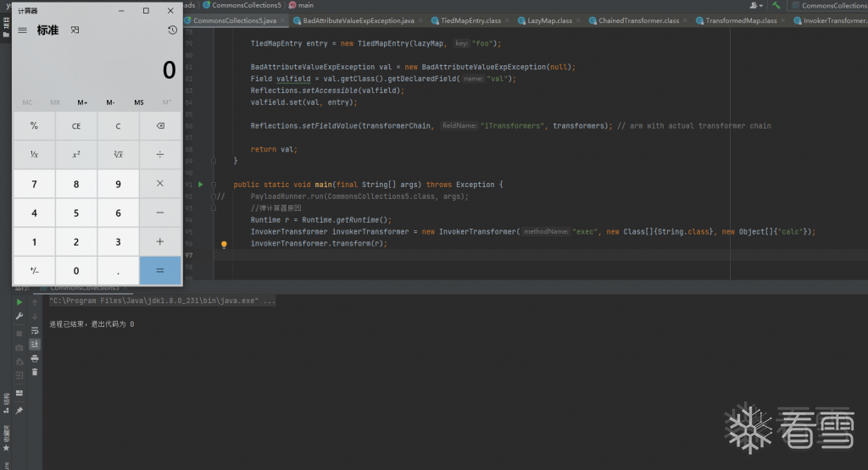Build the project with the hammer icon
Screen dimensions: 868x470
click(x=776, y=5)
